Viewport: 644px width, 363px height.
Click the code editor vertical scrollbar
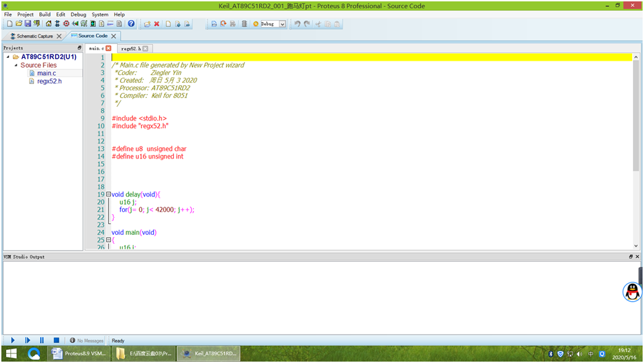coord(636,116)
